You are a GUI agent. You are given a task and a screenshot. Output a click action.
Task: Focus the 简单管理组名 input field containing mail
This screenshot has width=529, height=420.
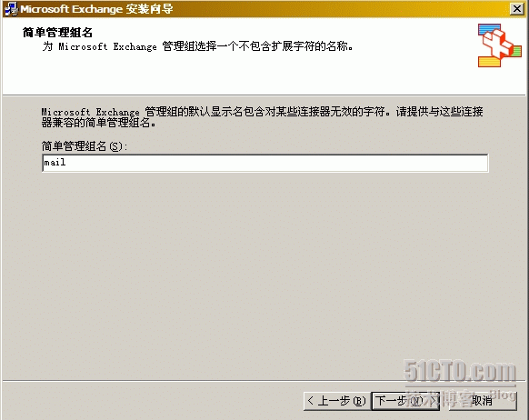tap(265, 163)
